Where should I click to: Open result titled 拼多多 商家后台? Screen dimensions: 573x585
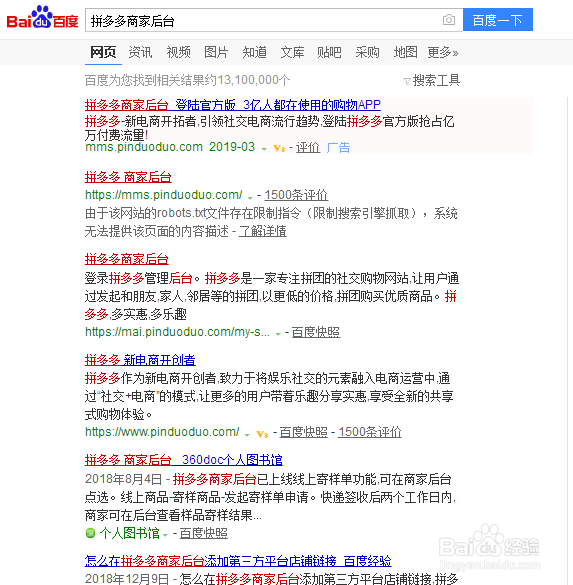(x=128, y=177)
